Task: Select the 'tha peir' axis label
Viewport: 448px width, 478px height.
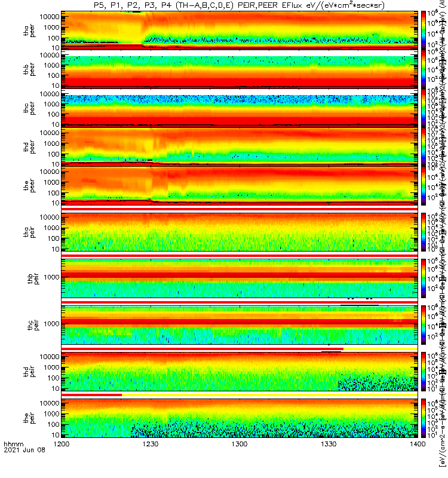Action: pyautogui.click(x=29, y=232)
